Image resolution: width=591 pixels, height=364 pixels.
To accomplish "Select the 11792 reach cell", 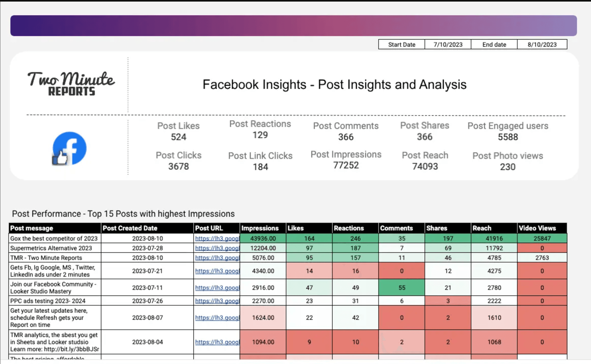I will pyautogui.click(x=494, y=248).
